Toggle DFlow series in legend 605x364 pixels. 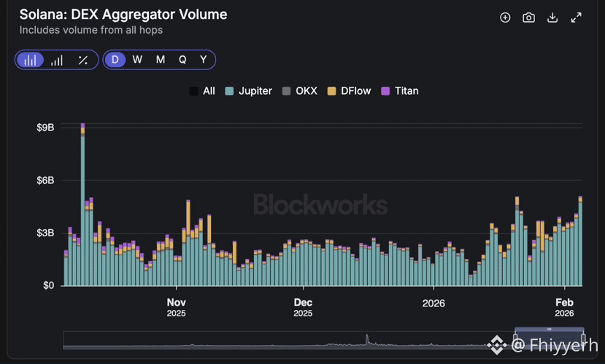349,91
